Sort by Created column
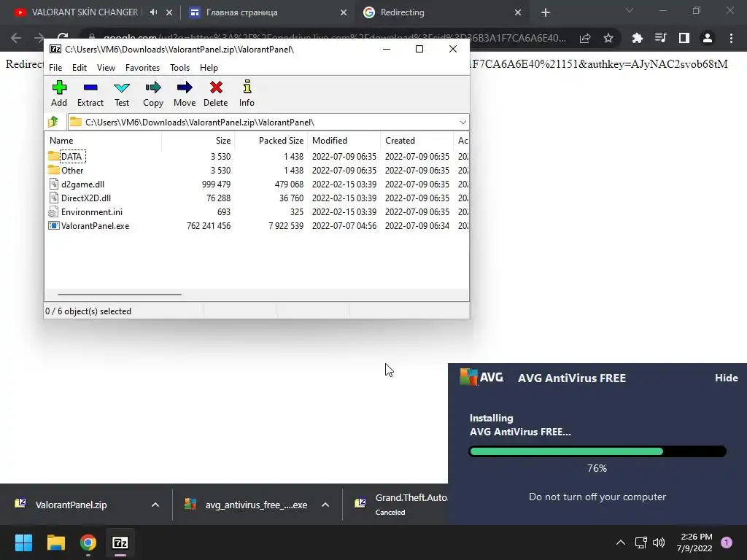This screenshot has height=560, width=747. 417,141
